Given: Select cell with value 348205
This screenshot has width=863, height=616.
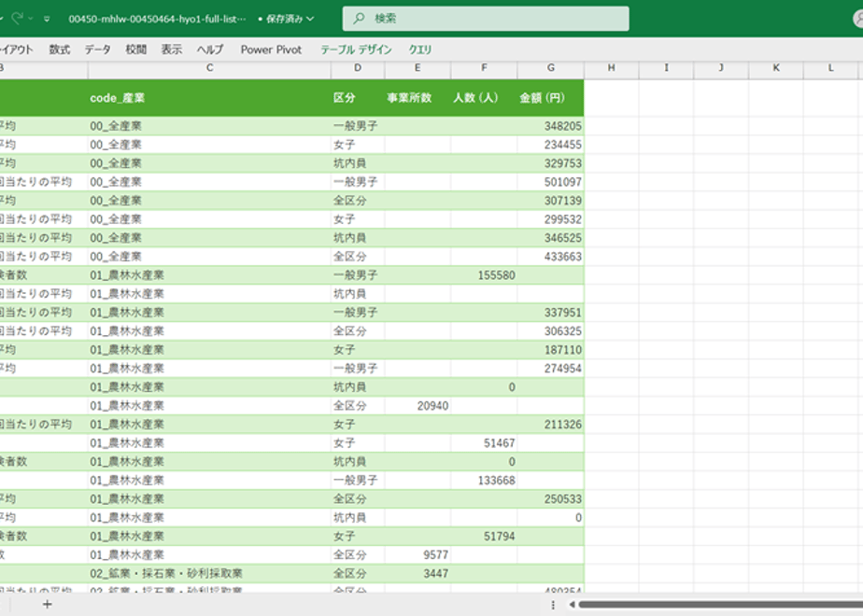Looking at the screenshot, I should [x=550, y=126].
